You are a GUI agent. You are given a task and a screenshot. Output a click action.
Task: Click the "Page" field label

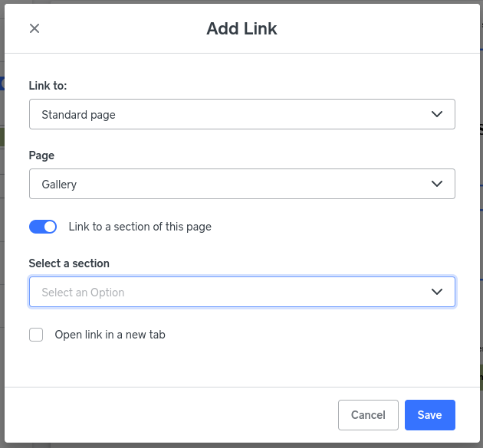(x=41, y=155)
